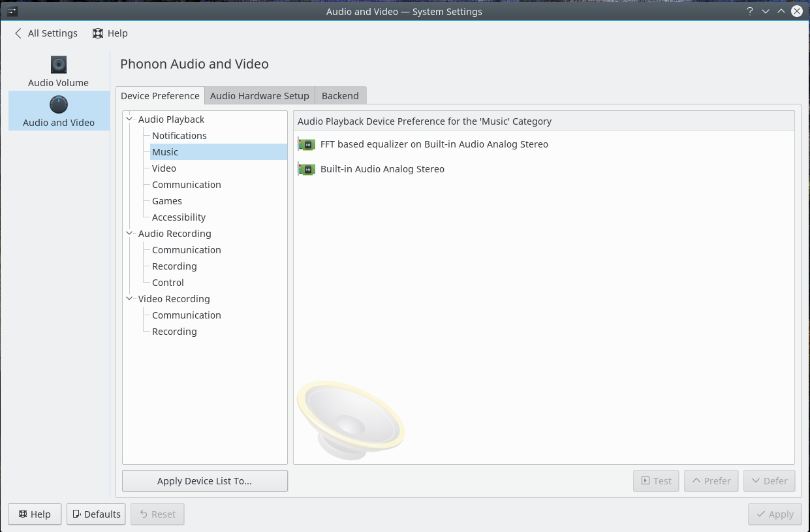
Task: Select Video under Audio Playback
Action: 164,168
